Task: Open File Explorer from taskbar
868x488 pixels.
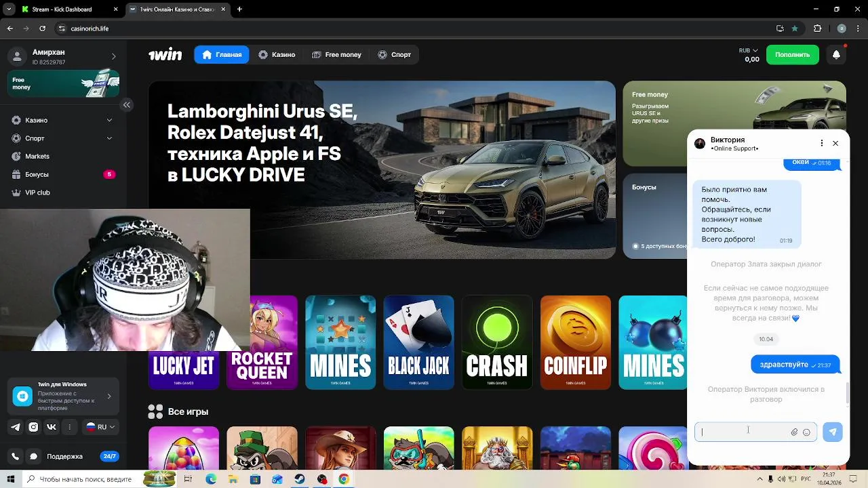Action: pyautogui.click(x=233, y=479)
